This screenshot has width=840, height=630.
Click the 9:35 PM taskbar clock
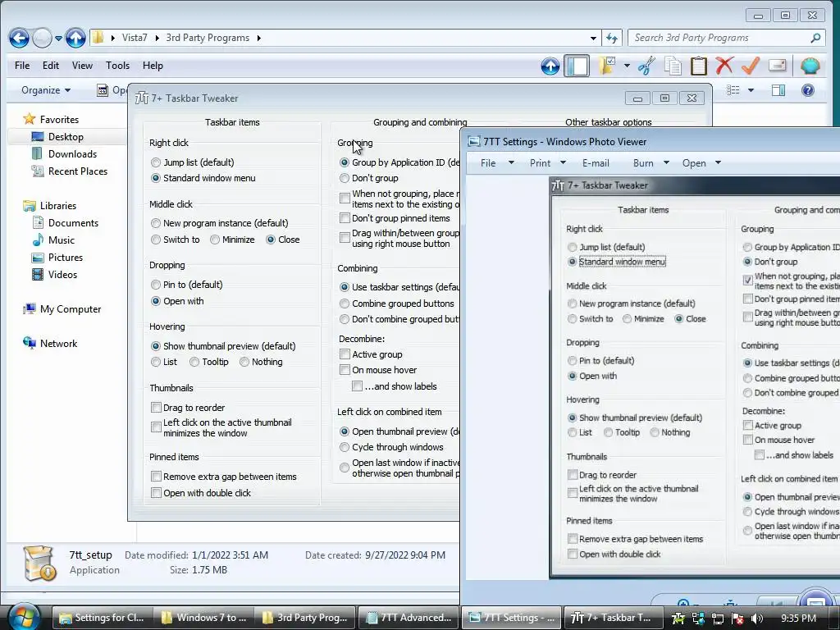coord(798,619)
